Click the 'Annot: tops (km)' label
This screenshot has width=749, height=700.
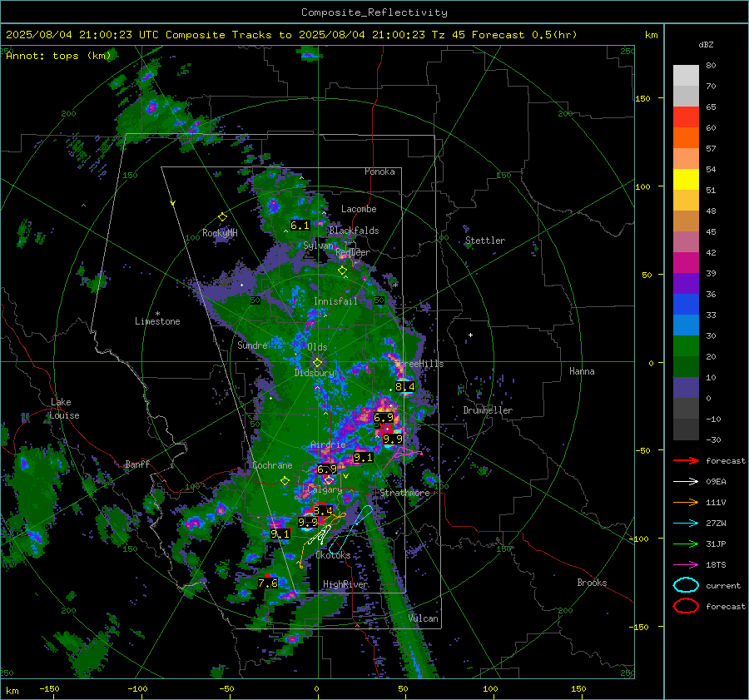point(59,56)
